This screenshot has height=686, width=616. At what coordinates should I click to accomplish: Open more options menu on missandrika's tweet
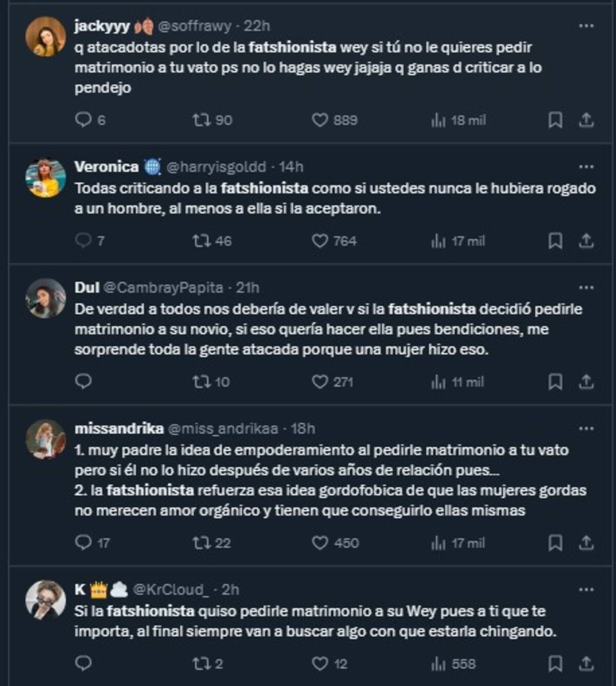coord(586,429)
